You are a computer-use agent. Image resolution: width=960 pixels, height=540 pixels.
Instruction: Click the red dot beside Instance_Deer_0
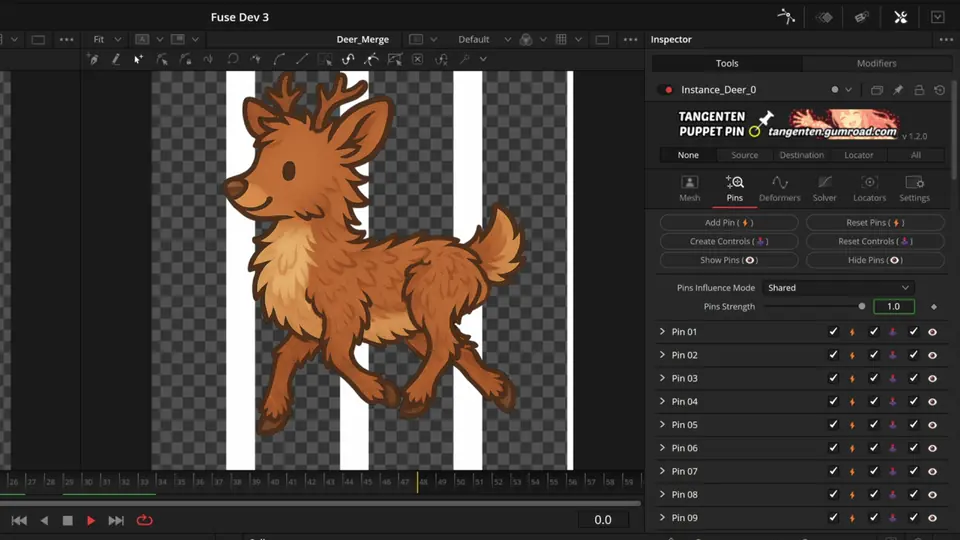669,89
